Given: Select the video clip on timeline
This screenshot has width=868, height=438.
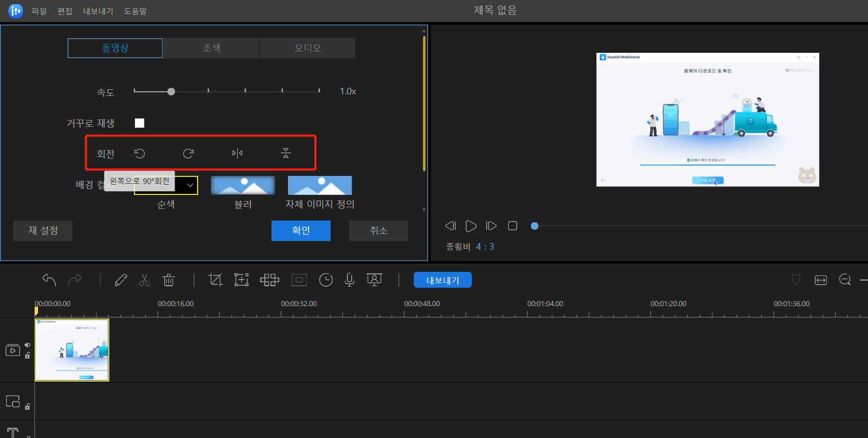Looking at the screenshot, I should point(72,350).
